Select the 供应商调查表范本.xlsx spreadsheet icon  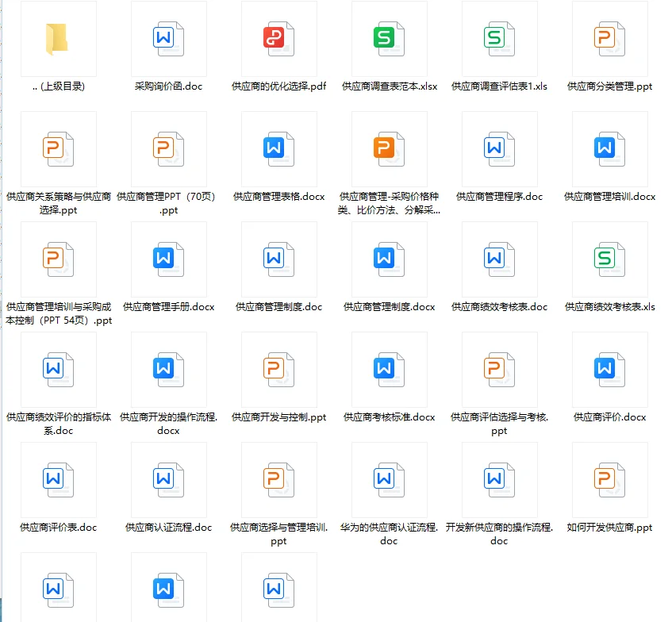[389, 39]
